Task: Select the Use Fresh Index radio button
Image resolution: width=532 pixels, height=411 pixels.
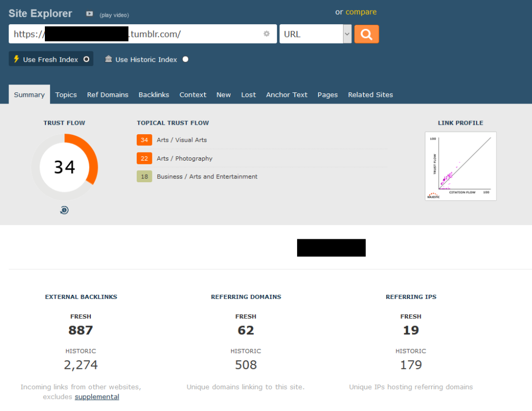Action: pyautogui.click(x=86, y=59)
